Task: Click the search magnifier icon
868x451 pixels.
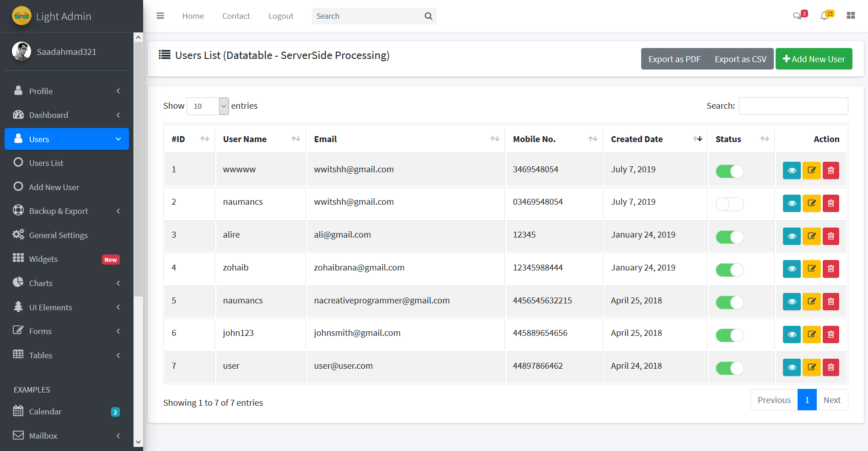Action: point(428,16)
